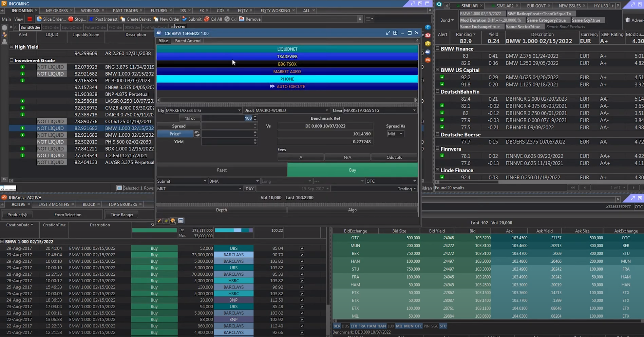Click the grid layout icon in ticket title bar
Image resolution: width=644 pixels, height=337 pixels.
point(395,33)
